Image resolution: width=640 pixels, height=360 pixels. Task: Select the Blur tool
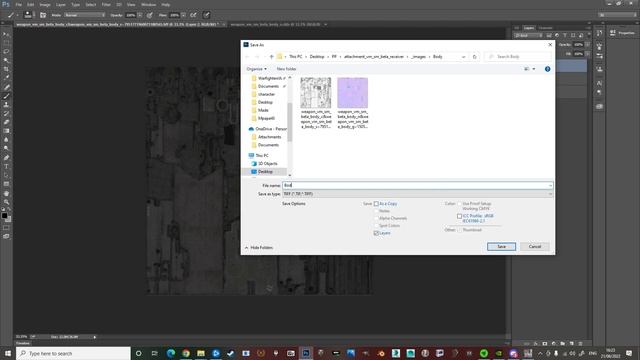pyautogui.click(x=6, y=140)
